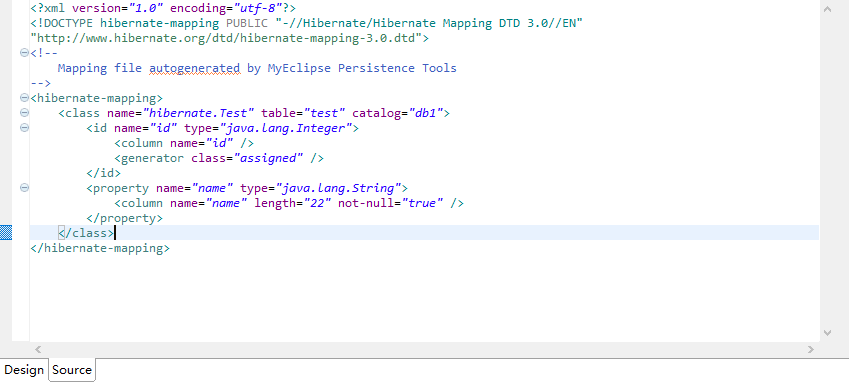Click the closing </hibernate-mapping> tag
Image resolution: width=849 pixels, height=382 pixels.
(100, 248)
